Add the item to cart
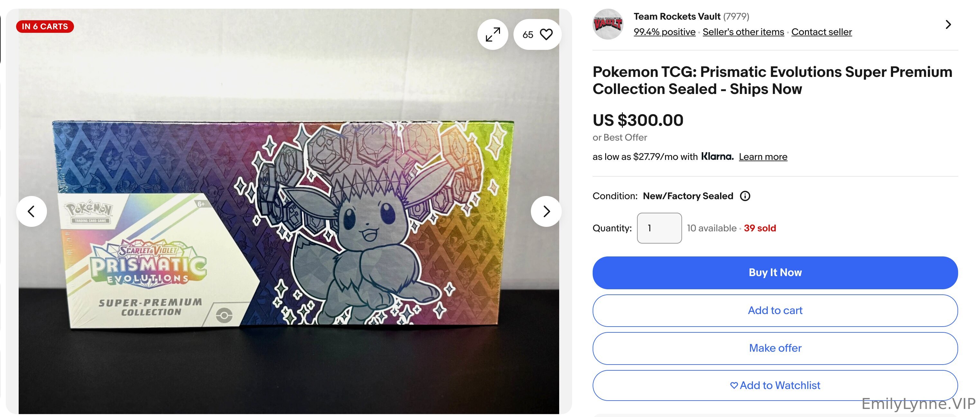The width and height of the screenshot is (980, 417). (x=775, y=310)
